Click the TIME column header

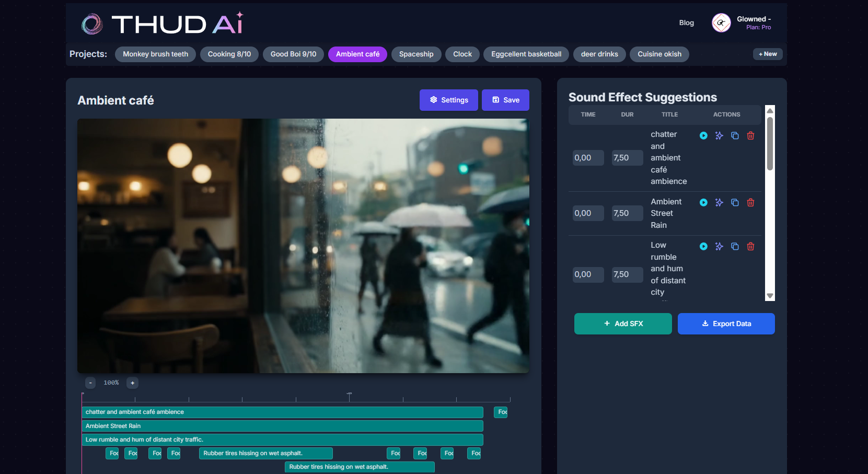tap(588, 114)
